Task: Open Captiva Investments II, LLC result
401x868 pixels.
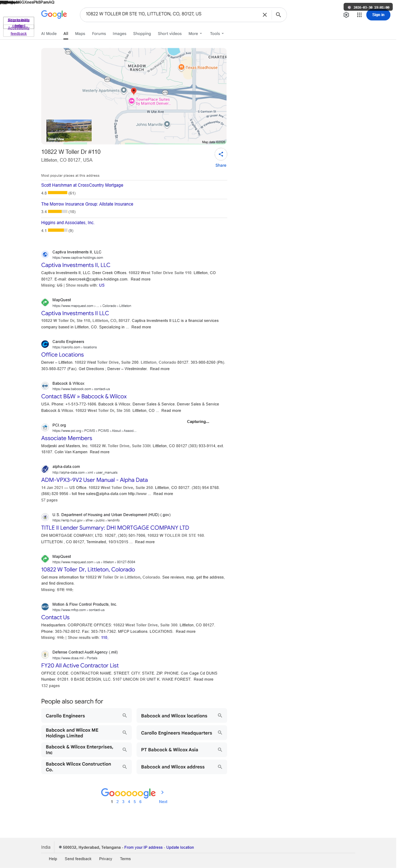Action: pyautogui.click(x=76, y=265)
